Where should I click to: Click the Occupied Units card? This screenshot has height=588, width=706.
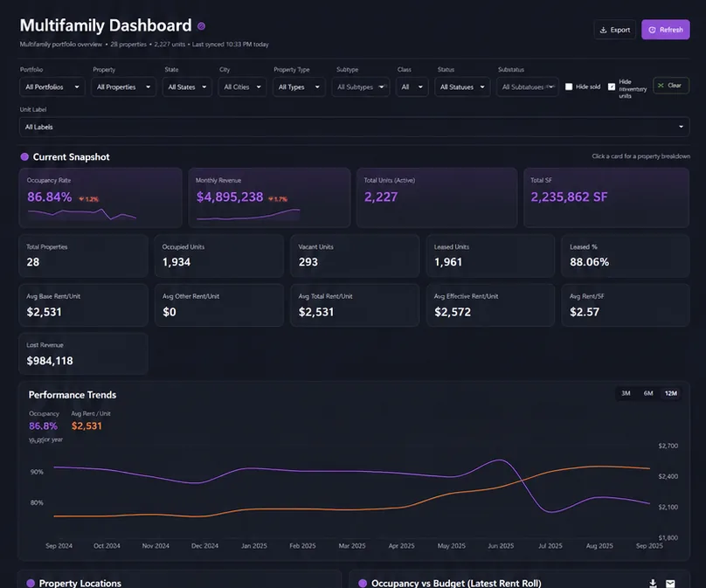pos(219,256)
